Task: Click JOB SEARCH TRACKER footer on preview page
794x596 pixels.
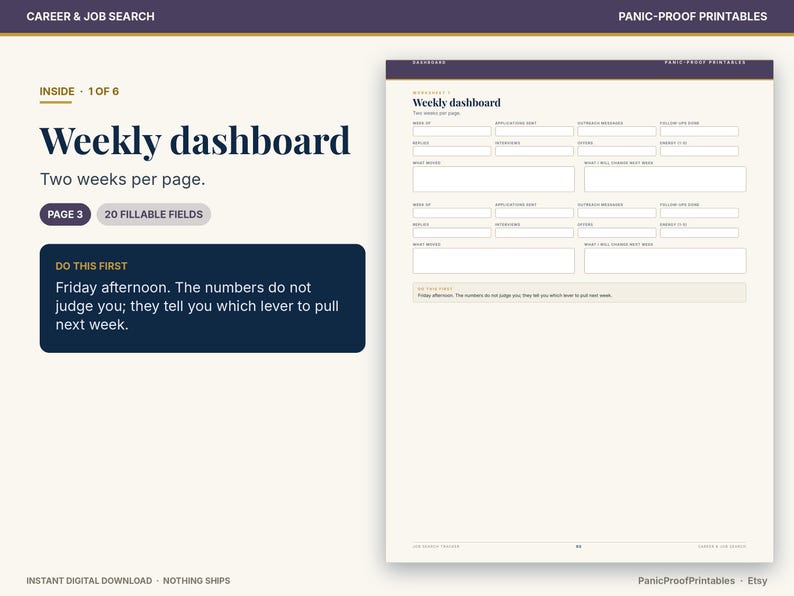Action: 436,546
